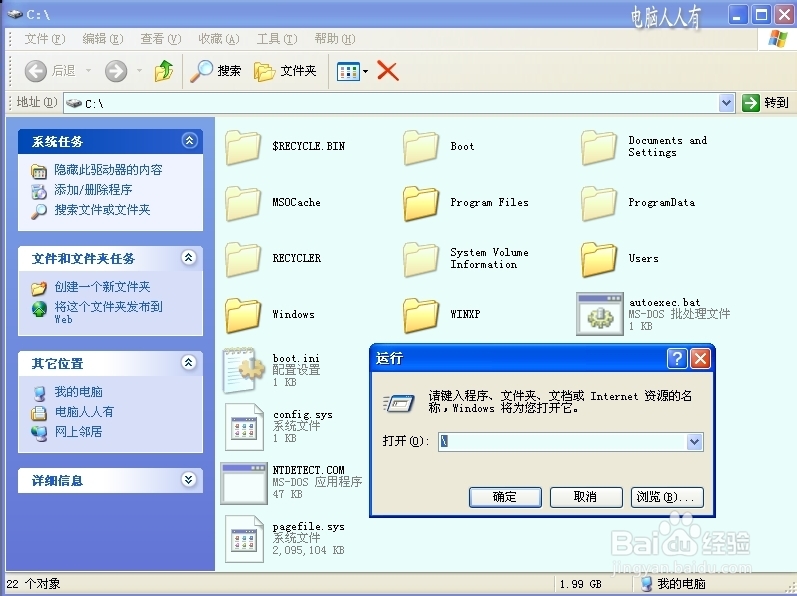Open the Search (搜索) tool
The height and width of the screenshot is (596, 797).
(216, 71)
